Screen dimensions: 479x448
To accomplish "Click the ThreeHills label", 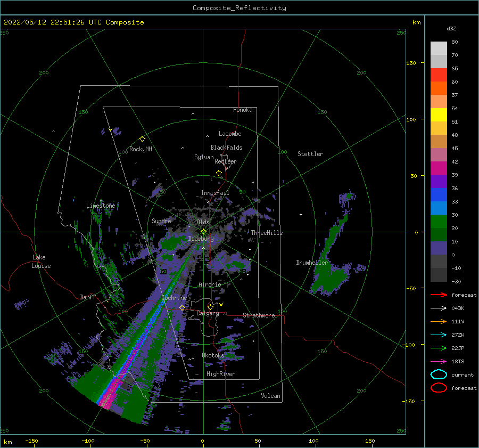I will pos(267,233).
